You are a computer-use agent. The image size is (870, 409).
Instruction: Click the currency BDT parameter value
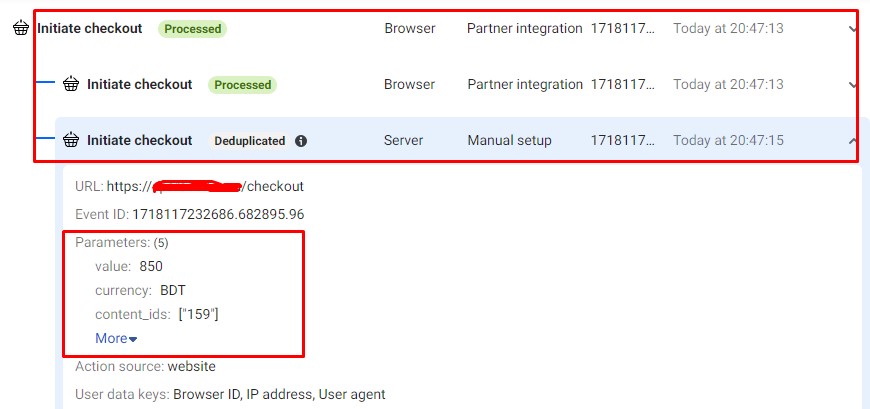173,290
